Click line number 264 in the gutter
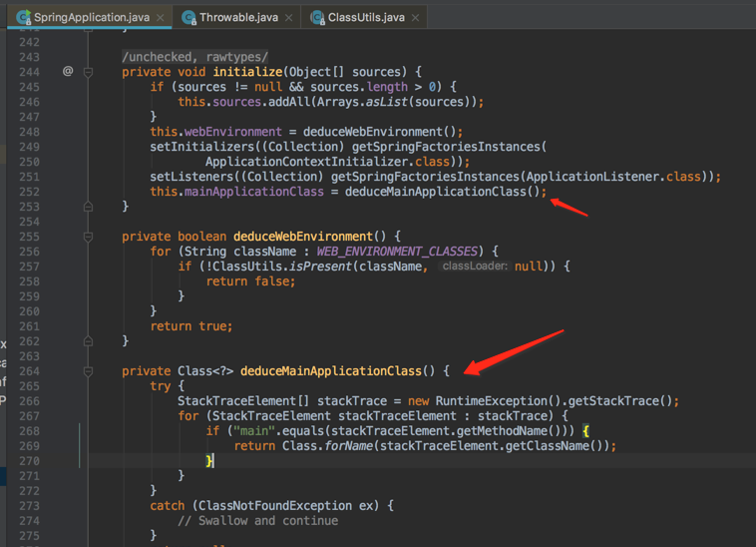The image size is (756, 547). (29, 371)
